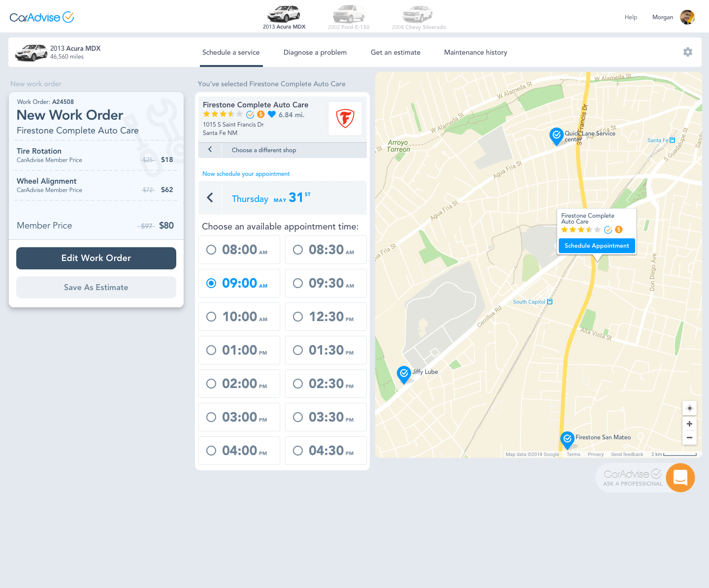709x588 pixels.
Task: Select the 03:00 PM appointment time
Action: point(239,417)
